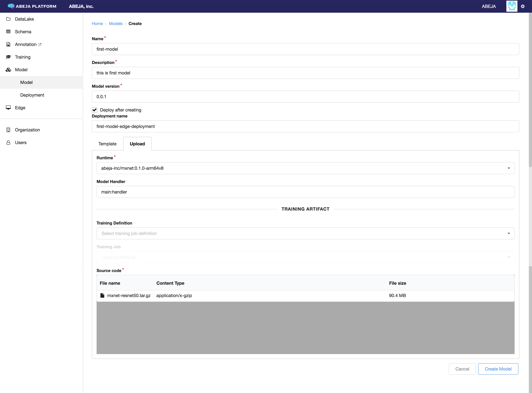Select Training in the sidebar

[x=41, y=57]
